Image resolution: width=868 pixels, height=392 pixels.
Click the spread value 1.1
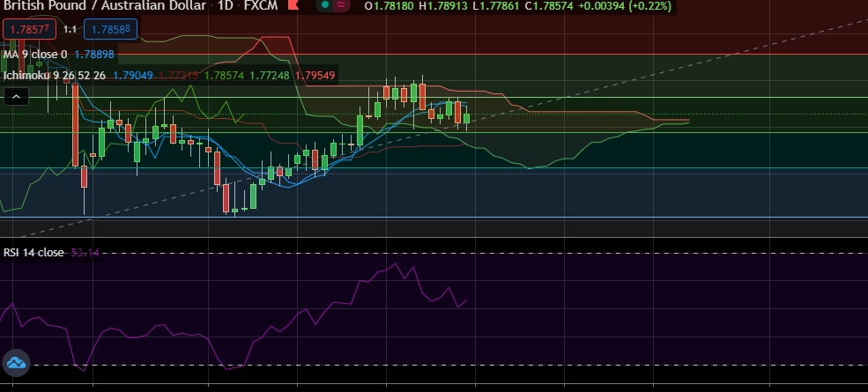(x=70, y=29)
